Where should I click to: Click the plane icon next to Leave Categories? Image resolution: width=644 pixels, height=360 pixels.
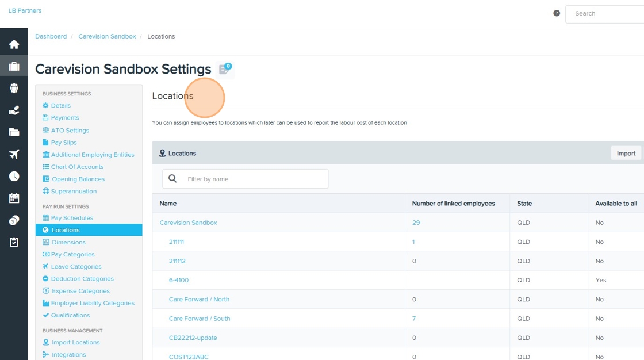(x=45, y=266)
